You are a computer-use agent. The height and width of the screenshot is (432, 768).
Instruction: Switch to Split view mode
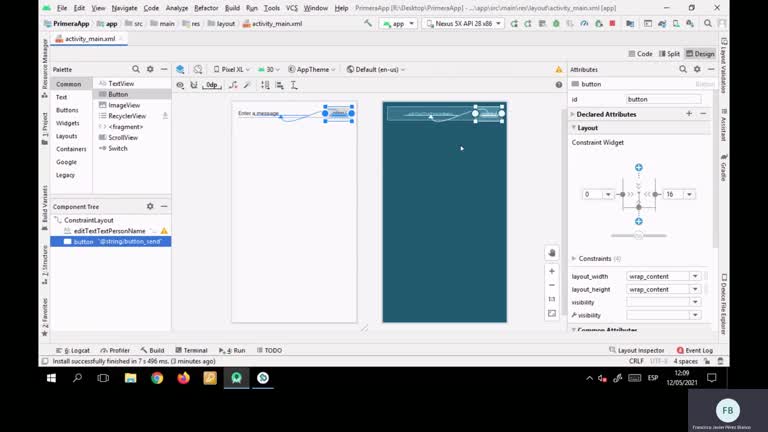[x=669, y=54]
